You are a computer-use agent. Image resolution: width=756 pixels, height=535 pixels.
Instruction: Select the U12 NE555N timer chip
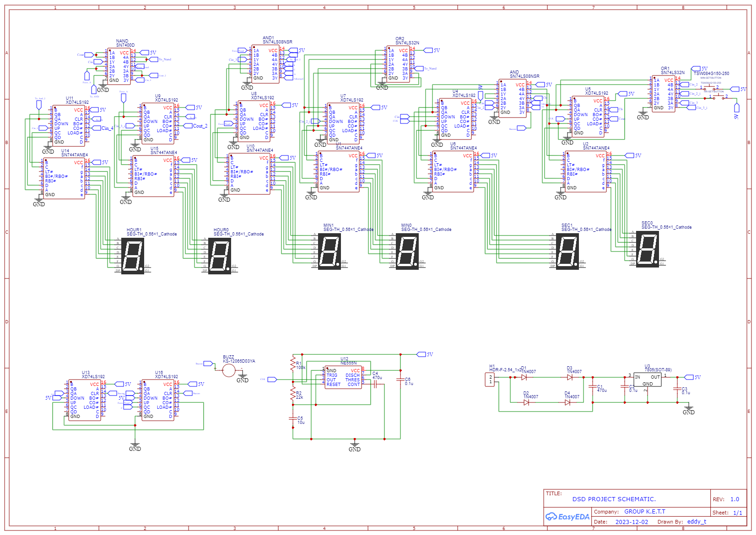(343, 377)
